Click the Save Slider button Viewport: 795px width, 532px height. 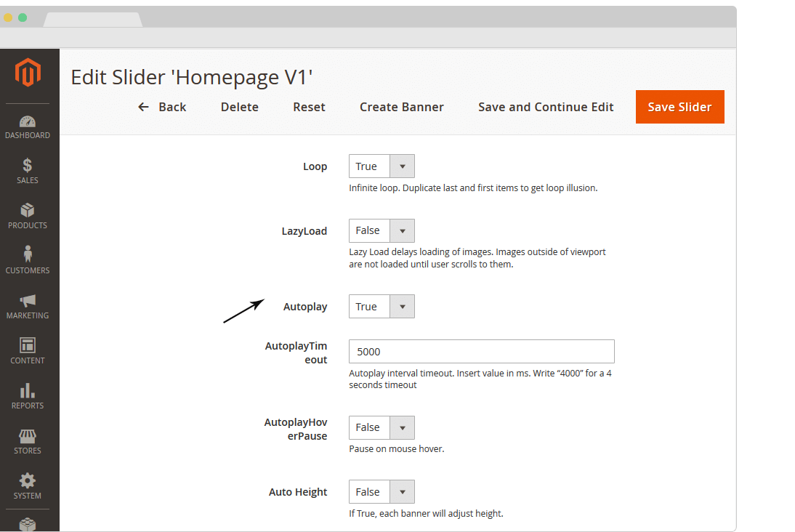click(679, 107)
